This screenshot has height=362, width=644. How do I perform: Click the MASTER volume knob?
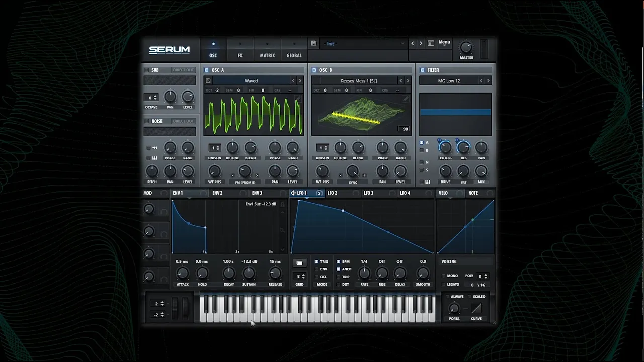pos(466,48)
